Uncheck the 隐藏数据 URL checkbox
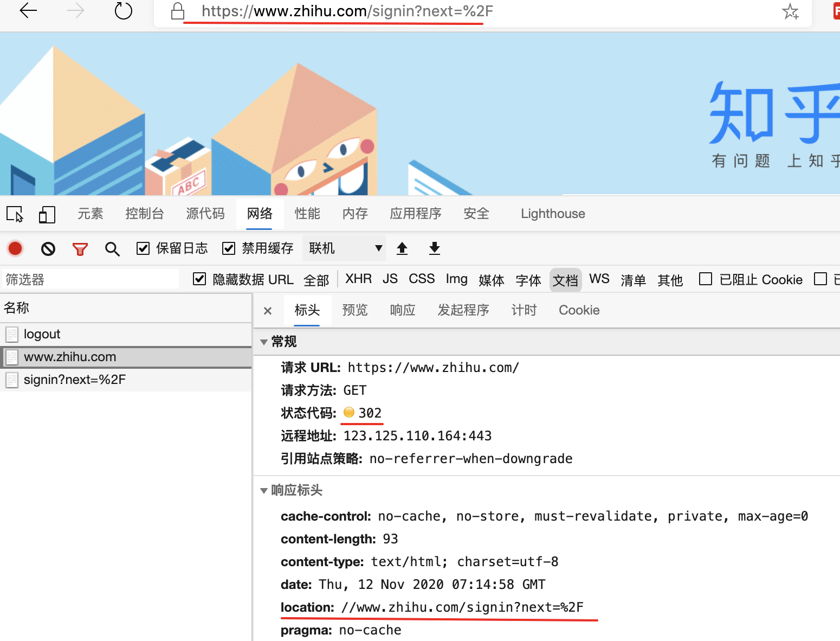Viewport: 840px width, 641px height. coord(199,279)
